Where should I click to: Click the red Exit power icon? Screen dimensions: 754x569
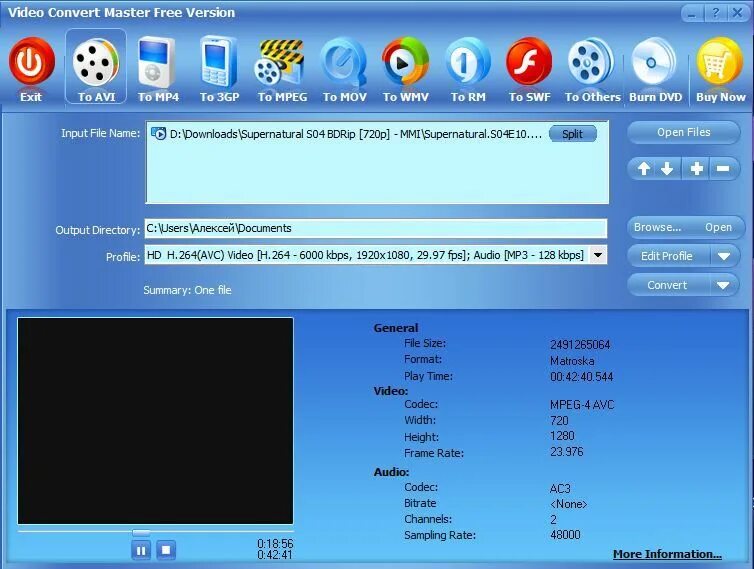coord(31,62)
